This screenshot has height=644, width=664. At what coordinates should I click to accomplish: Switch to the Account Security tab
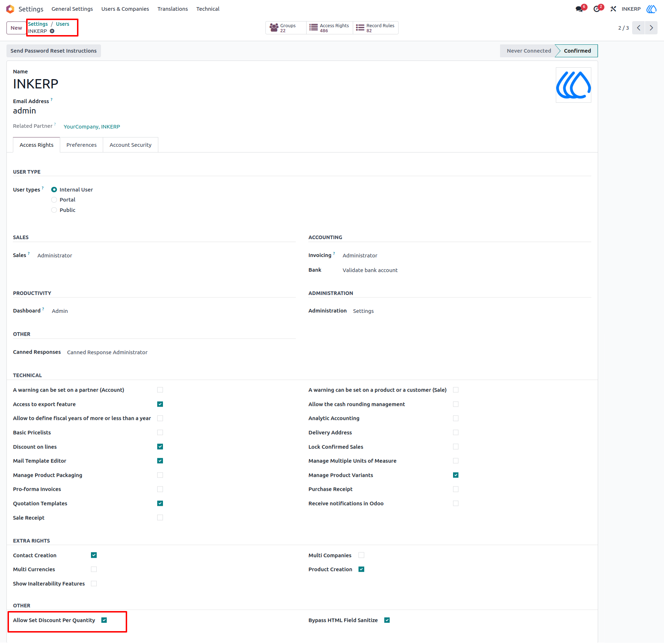pyautogui.click(x=130, y=145)
